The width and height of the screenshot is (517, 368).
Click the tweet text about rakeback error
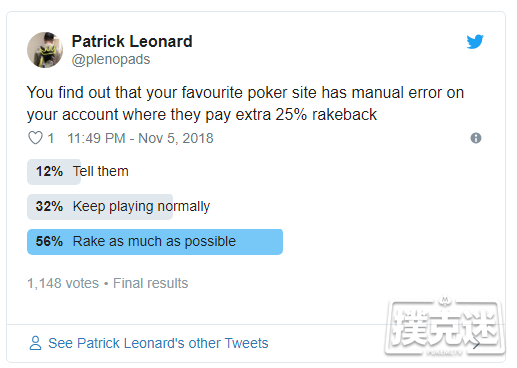pyautogui.click(x=245, y=103)
